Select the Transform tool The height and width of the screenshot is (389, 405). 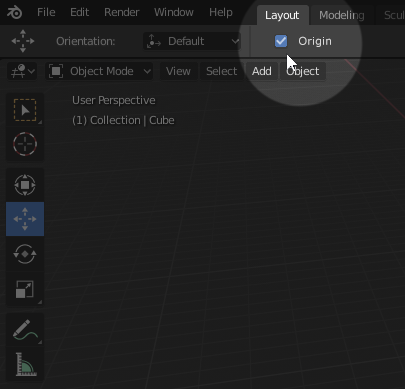point(25,185)
